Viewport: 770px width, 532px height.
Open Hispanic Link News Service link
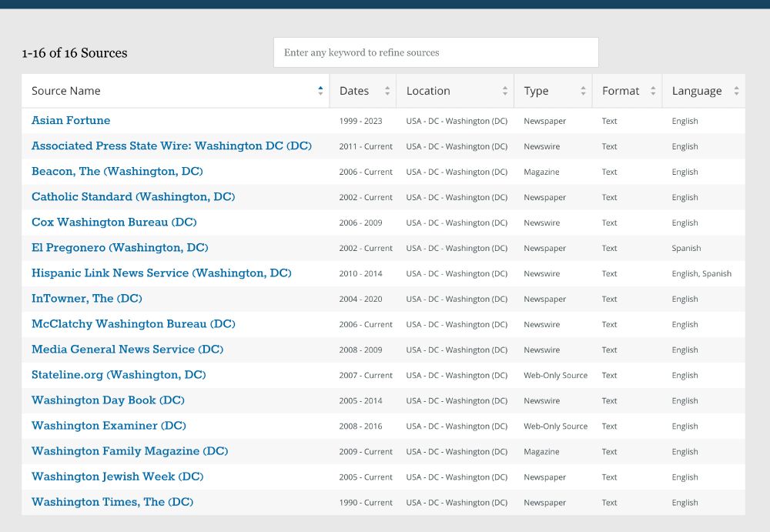[x=161, y=273]
